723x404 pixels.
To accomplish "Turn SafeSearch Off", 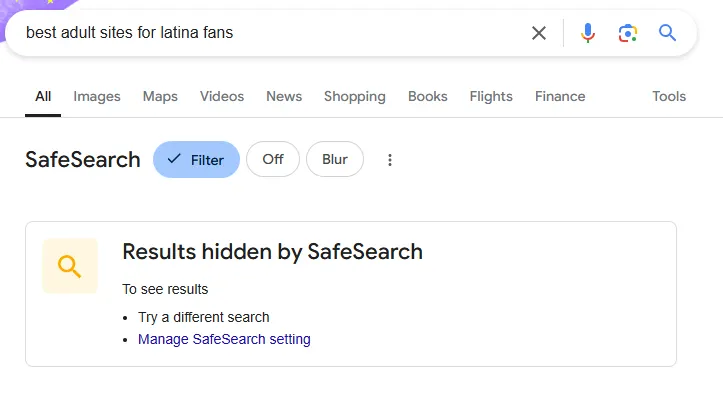I will click(x=273, y=160).
